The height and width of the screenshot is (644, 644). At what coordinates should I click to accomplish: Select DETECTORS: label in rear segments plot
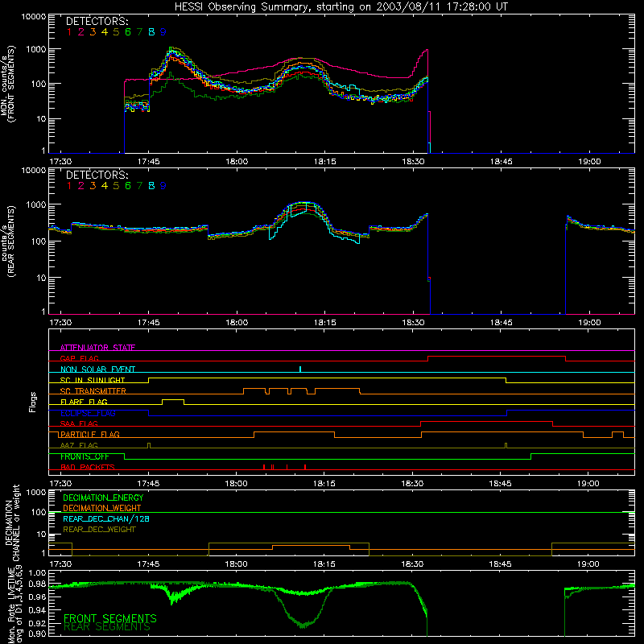click(x=97, y=175)
